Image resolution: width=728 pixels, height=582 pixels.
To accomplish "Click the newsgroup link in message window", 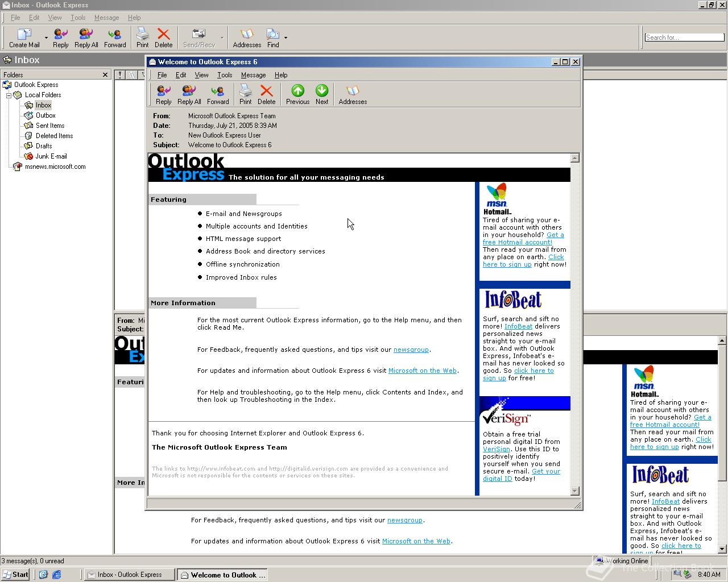I will pyautogui.click(x=411, y=350).
